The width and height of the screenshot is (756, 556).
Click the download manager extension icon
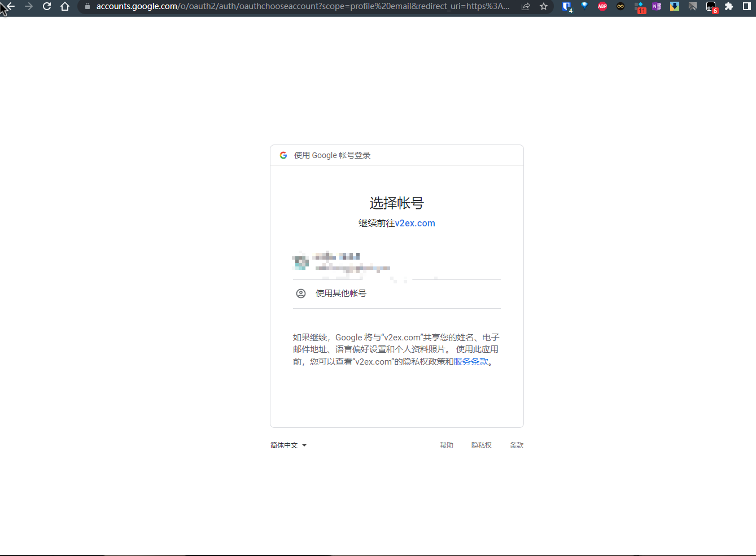tap(674, 6)
